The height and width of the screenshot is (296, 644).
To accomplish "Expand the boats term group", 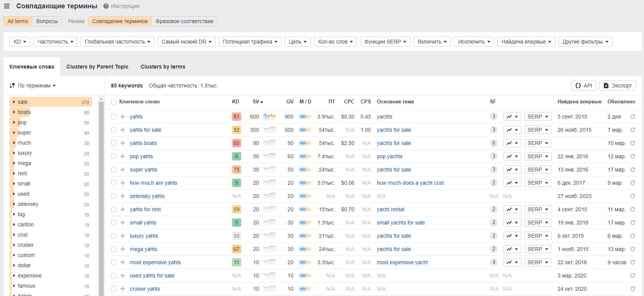I will (x=14, y=112).
